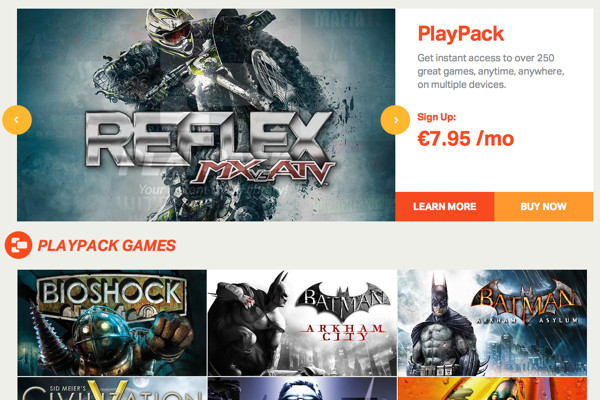600x400 pixels.
Task: Click the PLAYPACK GAMES section heading
Action: click(107, 245)
